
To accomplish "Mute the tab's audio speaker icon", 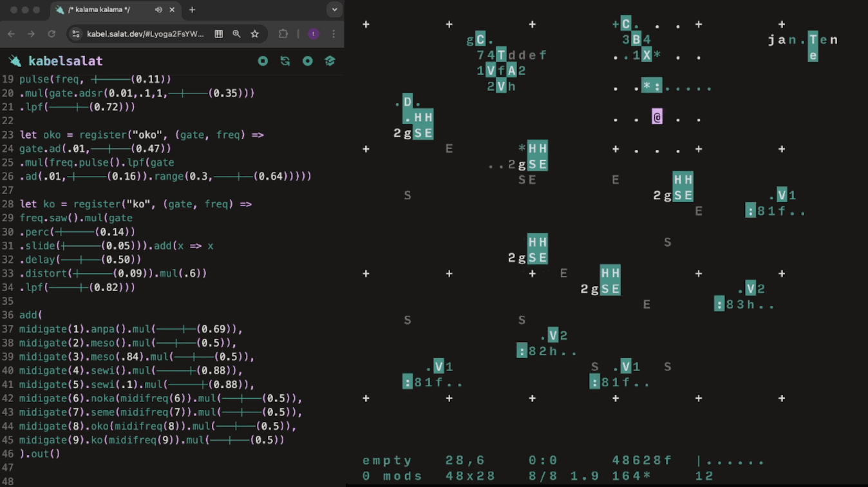I will tap(158, 10).
